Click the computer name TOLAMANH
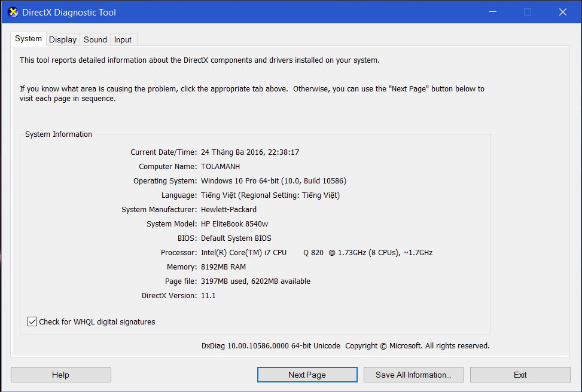 click(220, 167)
